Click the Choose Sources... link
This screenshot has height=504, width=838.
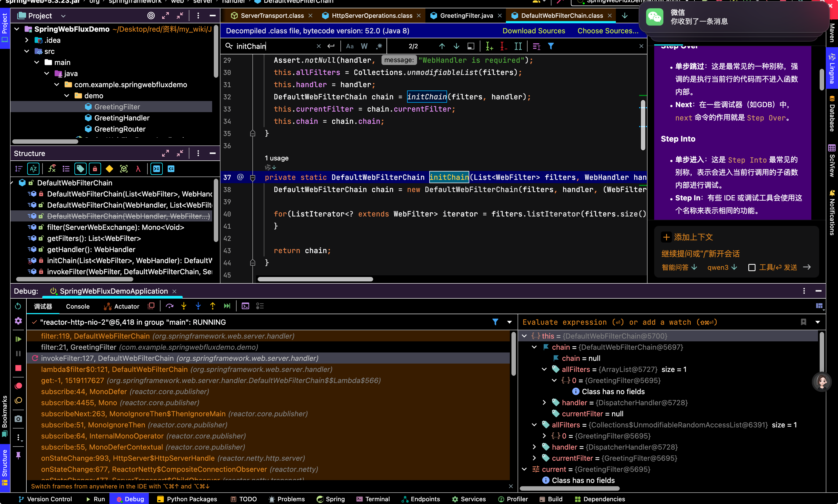coord(608,31)
